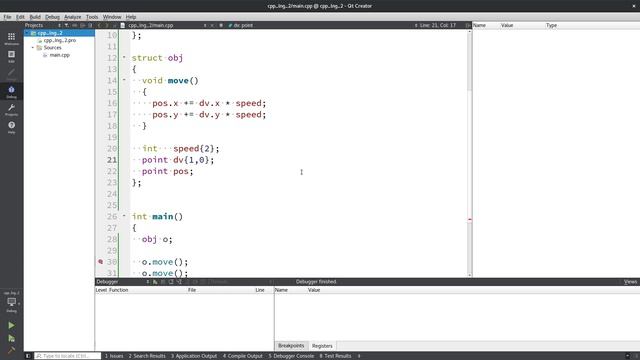
Task: Open Help mode in the sidebar
Action: pos(11,127)
